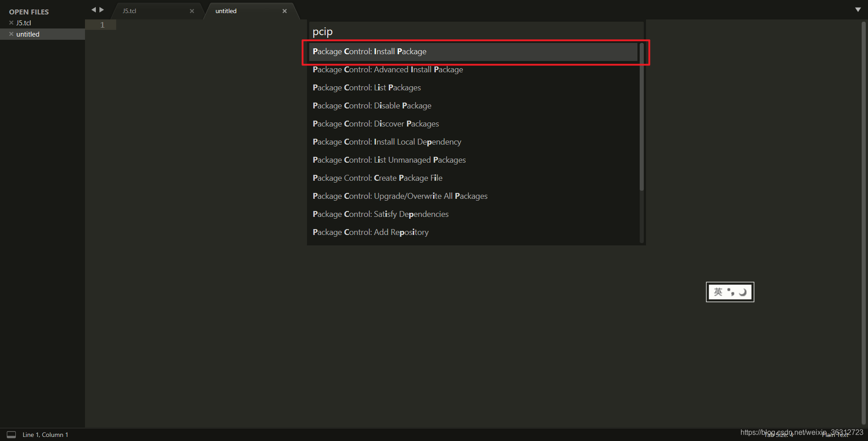
Task: Close J5.tcl from the Open Files sidebar
Action: 11,23
